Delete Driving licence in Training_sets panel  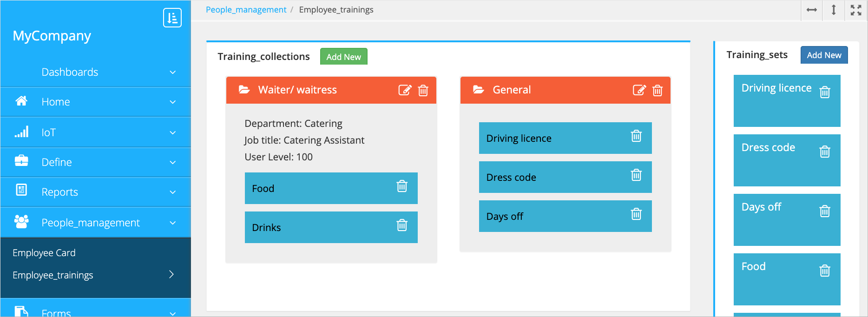(x=825, y=92)
